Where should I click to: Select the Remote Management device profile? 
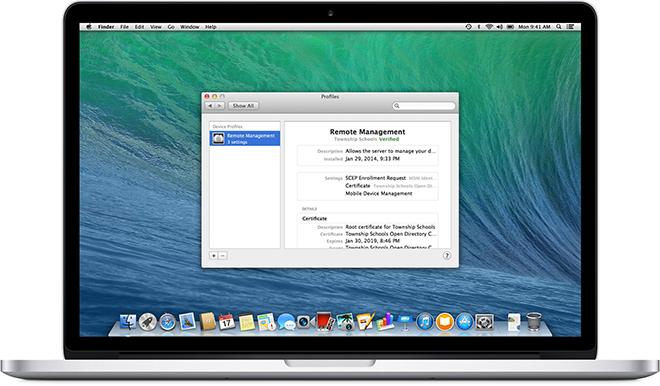[x=245, y=138]
